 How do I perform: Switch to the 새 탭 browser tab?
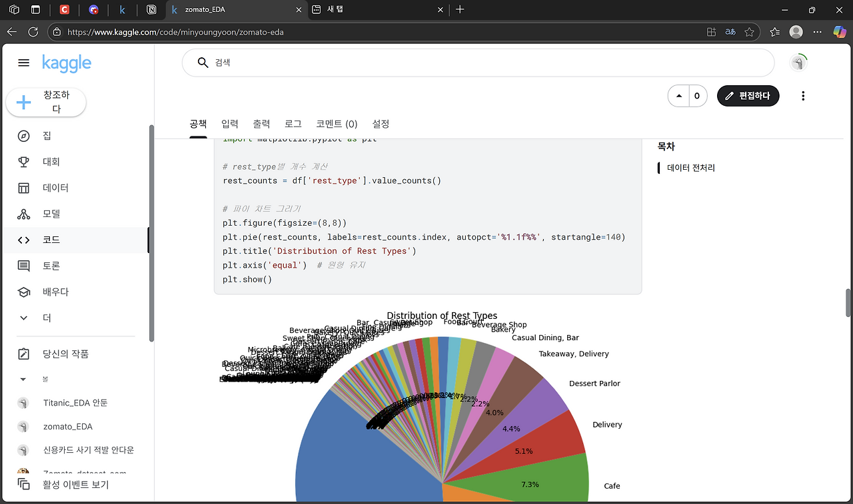point(379,10)
